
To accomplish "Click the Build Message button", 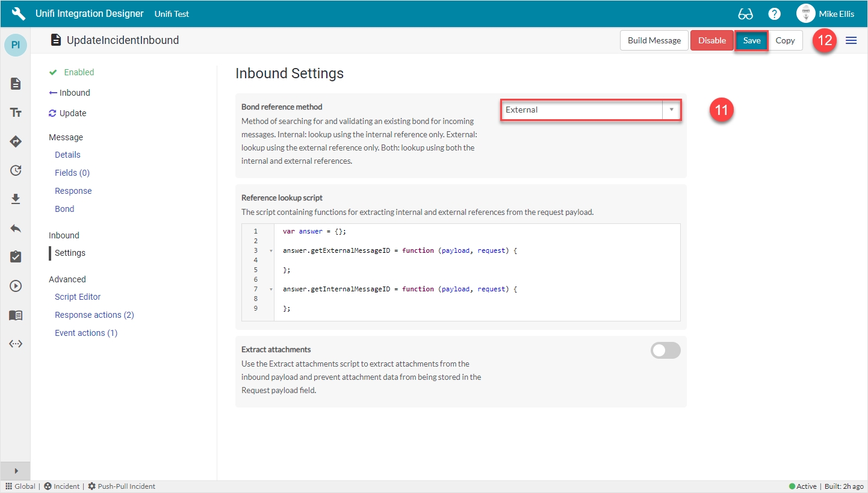I will point(654,40).
